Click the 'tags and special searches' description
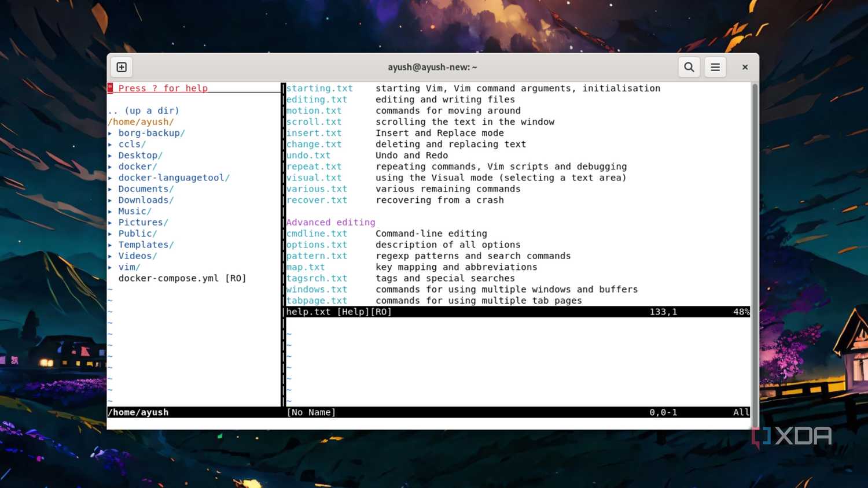 coord(445,278)
